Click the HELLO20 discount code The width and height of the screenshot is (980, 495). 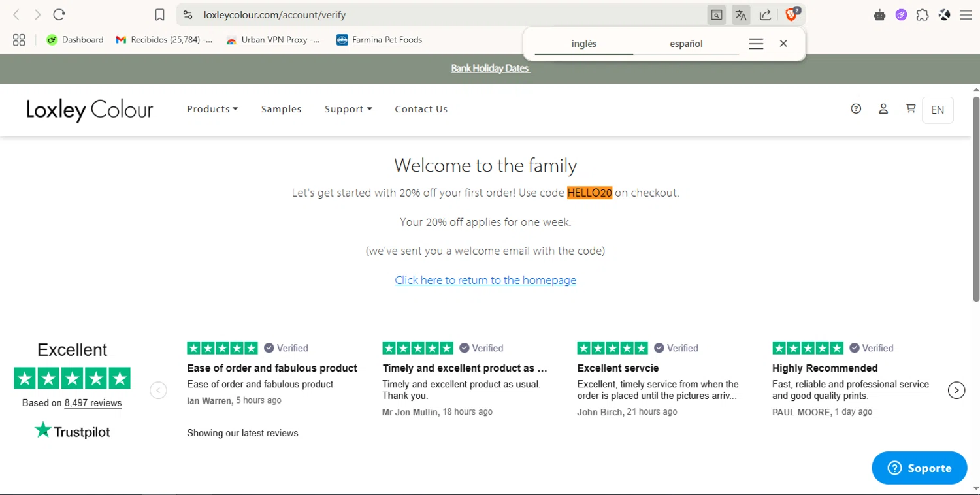coord(589,193)
